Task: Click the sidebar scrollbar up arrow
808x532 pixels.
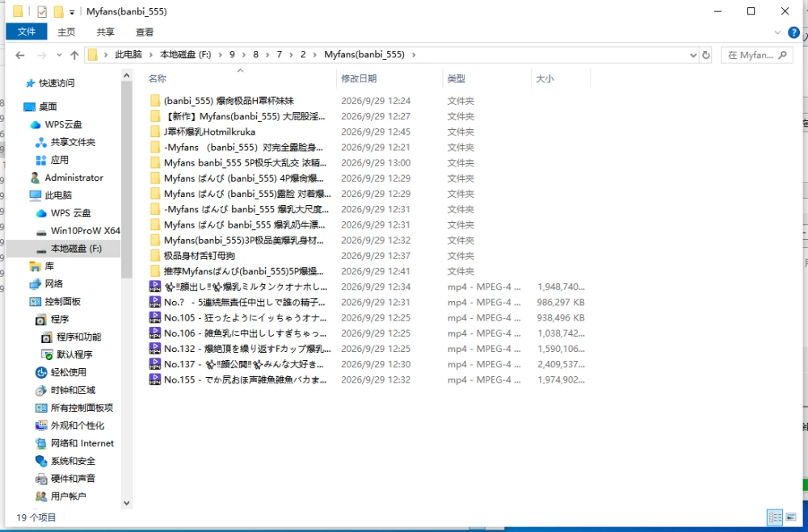Action: (127, 76)
